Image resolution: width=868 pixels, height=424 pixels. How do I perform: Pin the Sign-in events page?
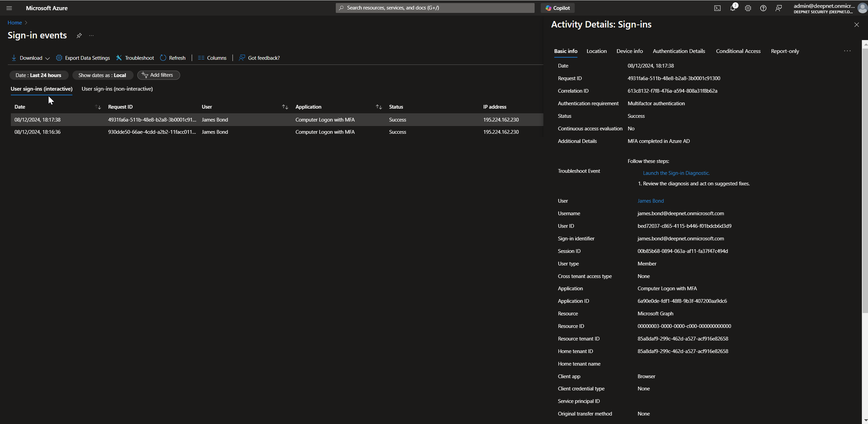coord(79,36)
